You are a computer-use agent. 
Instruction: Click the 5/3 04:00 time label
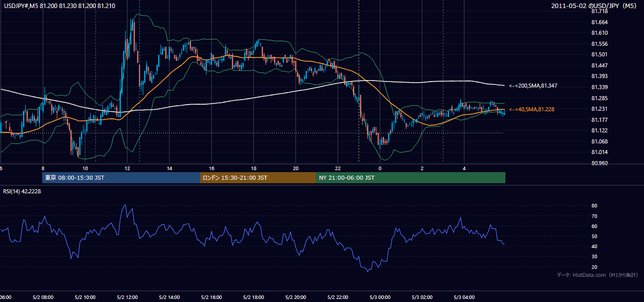tap(464, 297)
